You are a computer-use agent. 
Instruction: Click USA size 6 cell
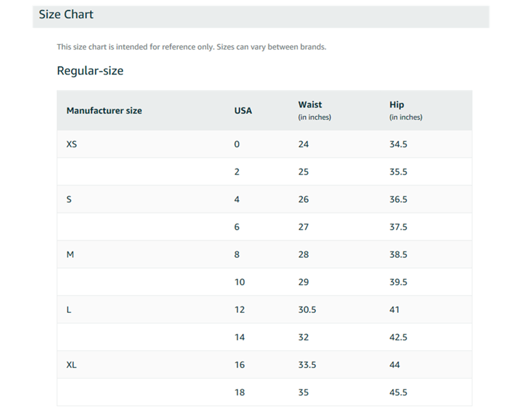[237, 227]
